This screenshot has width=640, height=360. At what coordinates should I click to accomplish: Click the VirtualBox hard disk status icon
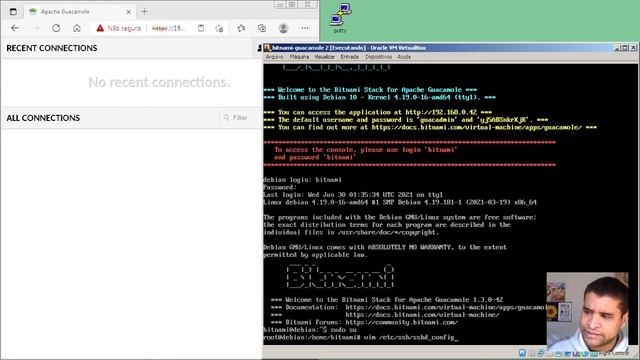coord(522,353)
